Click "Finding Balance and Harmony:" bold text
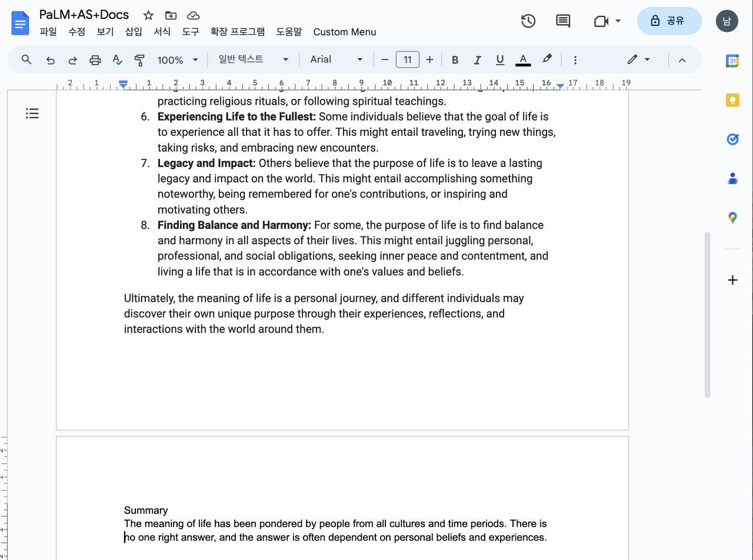Viewport: 753px width, 560px height. point(234,225)
